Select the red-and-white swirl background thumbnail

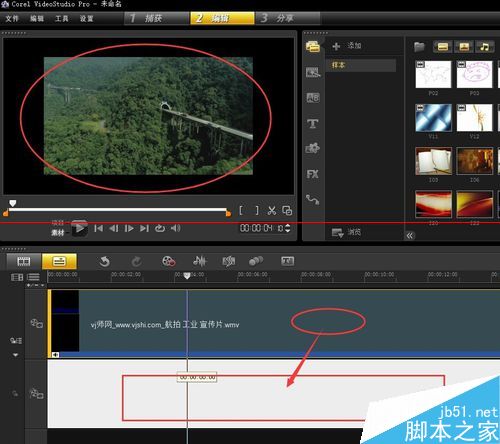(x=433, y=204)
